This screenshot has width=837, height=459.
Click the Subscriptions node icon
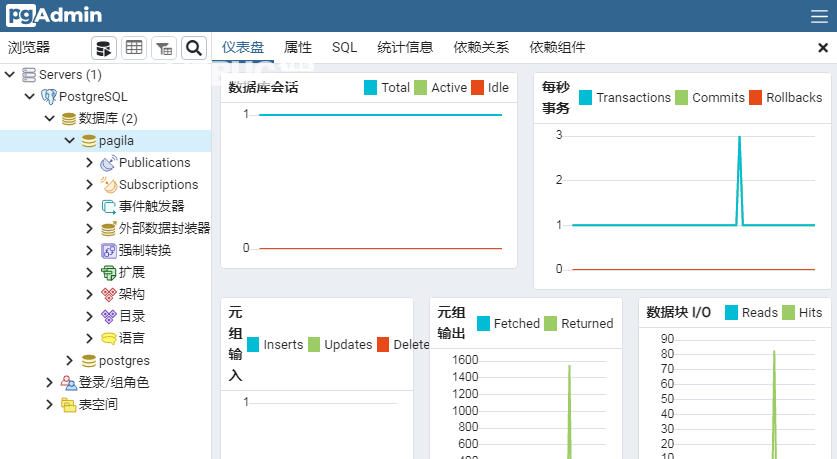(108, 185)
